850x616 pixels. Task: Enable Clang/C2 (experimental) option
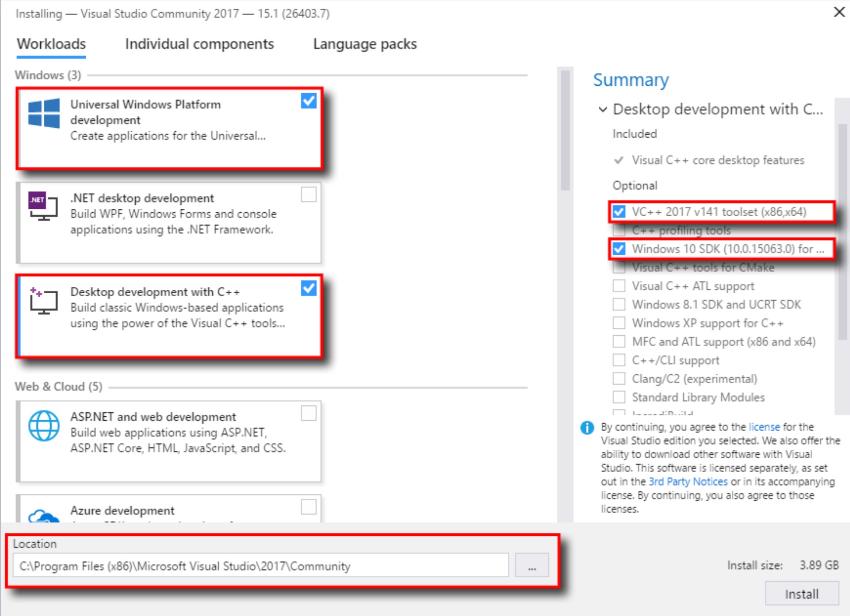[619, 379]
